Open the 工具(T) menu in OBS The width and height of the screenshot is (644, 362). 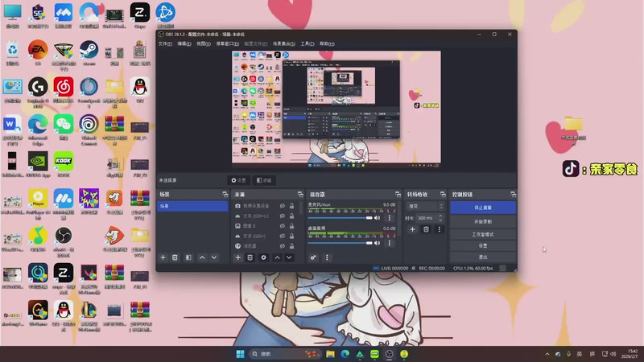(308, 43)
